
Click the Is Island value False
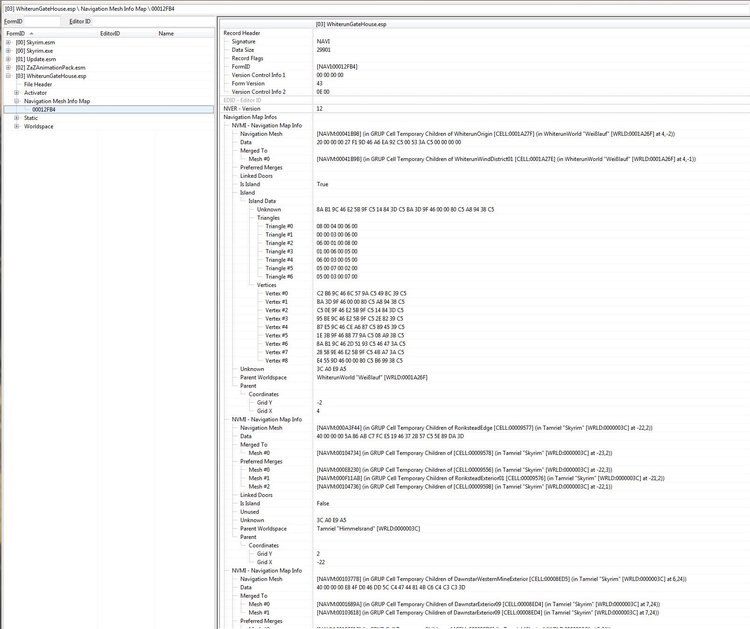coord(323,503)
